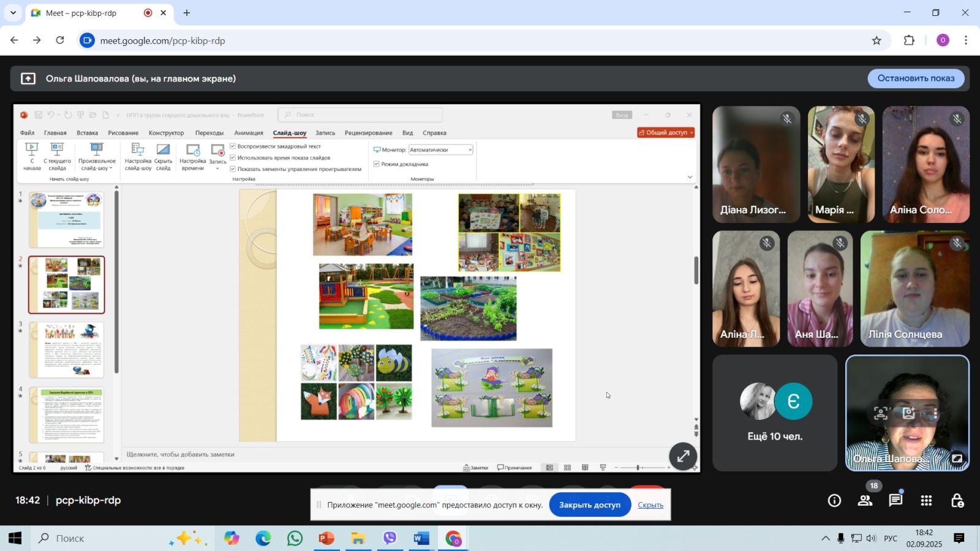
Task: Open Заметки notes pane in status bar
Action: tap(475, 468)
